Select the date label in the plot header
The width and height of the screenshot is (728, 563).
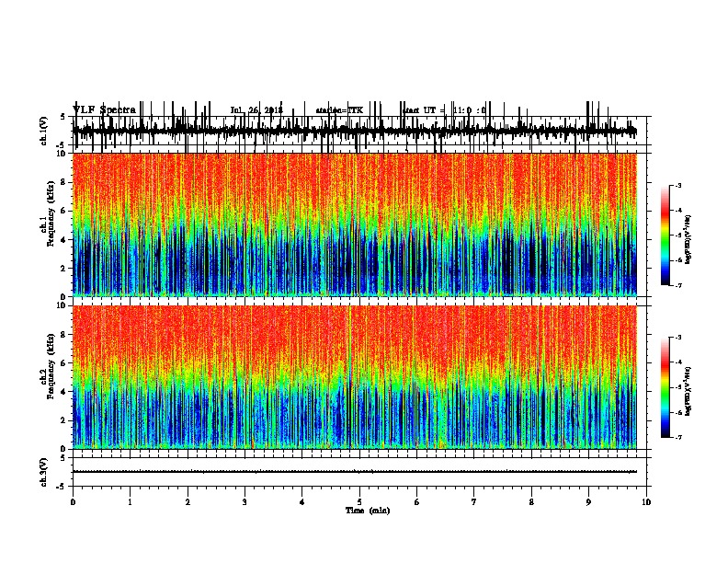pyautogui.click(x=256, y=110)
